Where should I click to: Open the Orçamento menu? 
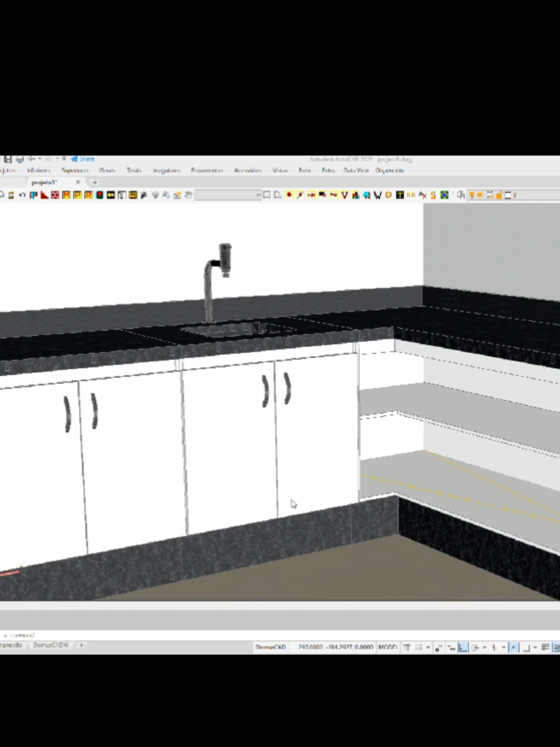390,171
